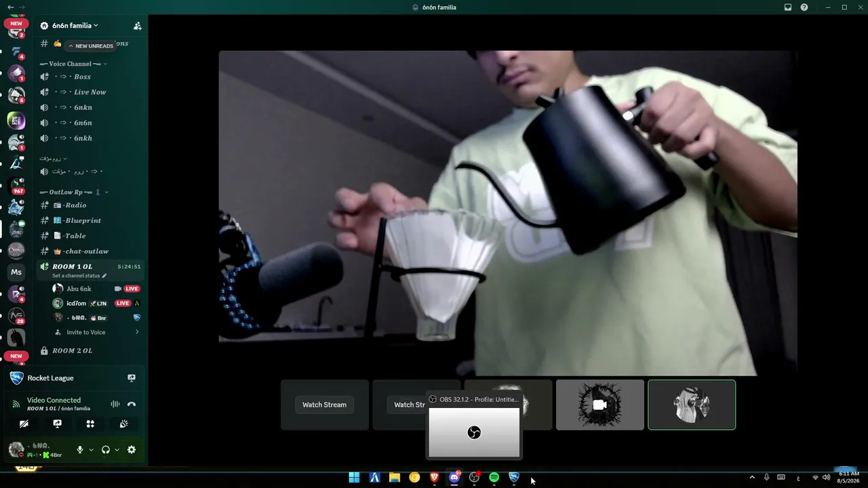The width and height of the screenshot is (868, 488).
Task: Select the ROOM 1 OL voice channel
Action: [x=92, y=270]
